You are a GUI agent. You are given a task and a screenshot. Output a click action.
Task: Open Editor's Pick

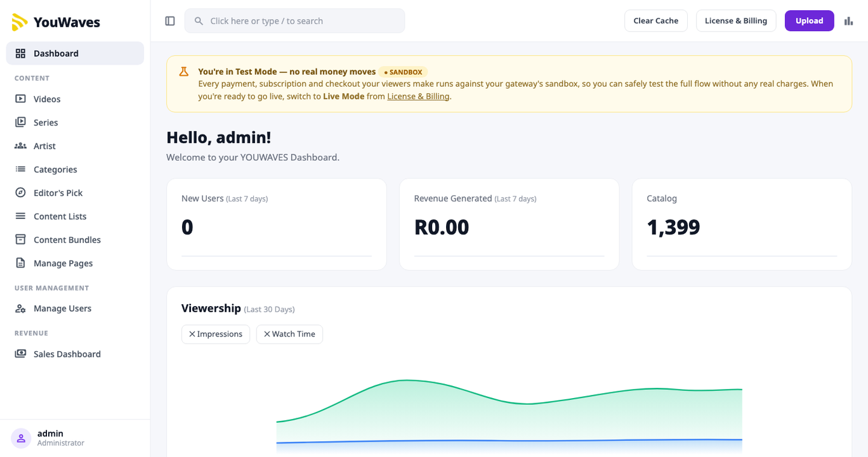click(75, 193)
